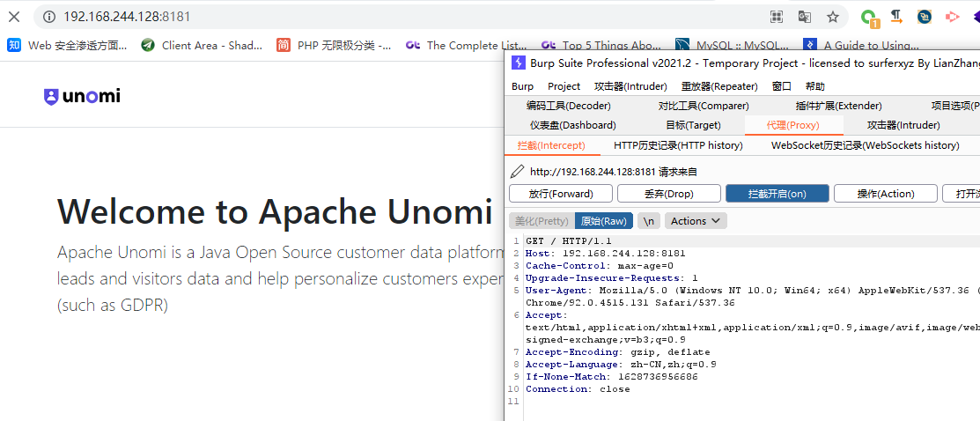Click the address bar showing 192.168.244.128:8181
This screenshot has height=421, width=980.
[x=400, y=17]
